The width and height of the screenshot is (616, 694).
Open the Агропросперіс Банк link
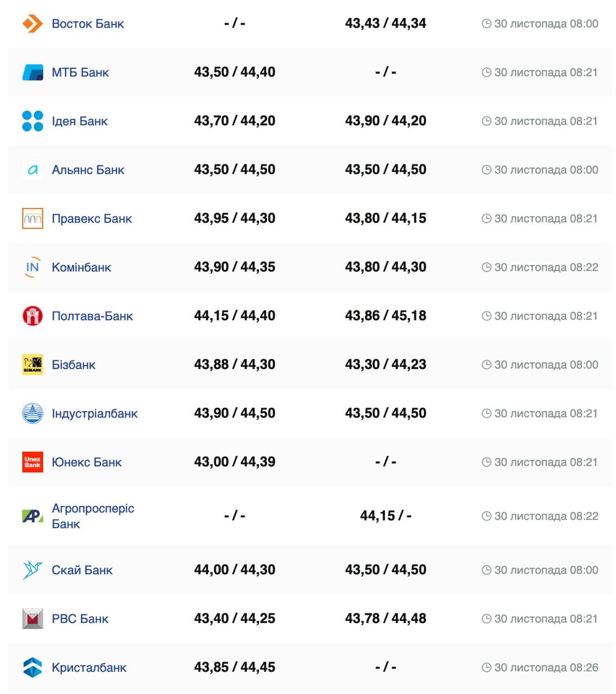93,516
